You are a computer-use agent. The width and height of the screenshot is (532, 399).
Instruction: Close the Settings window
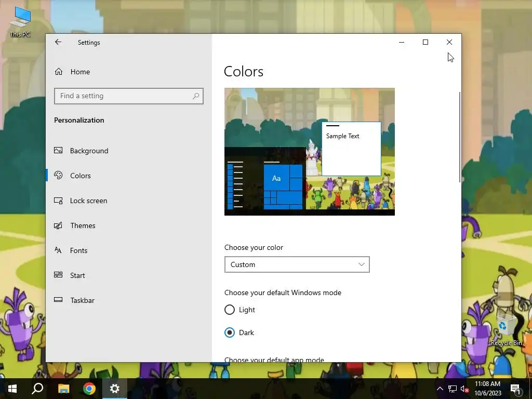[449, 42]
